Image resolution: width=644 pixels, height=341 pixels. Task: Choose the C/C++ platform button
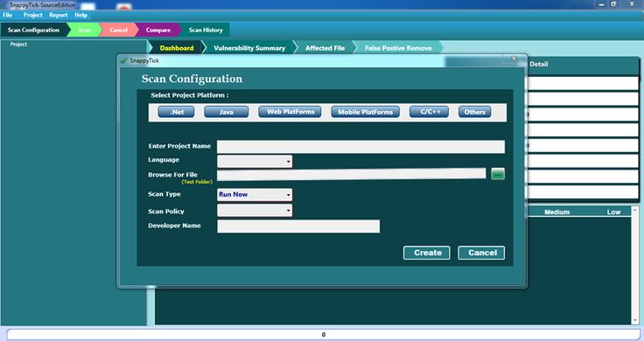tap(430, 112)
